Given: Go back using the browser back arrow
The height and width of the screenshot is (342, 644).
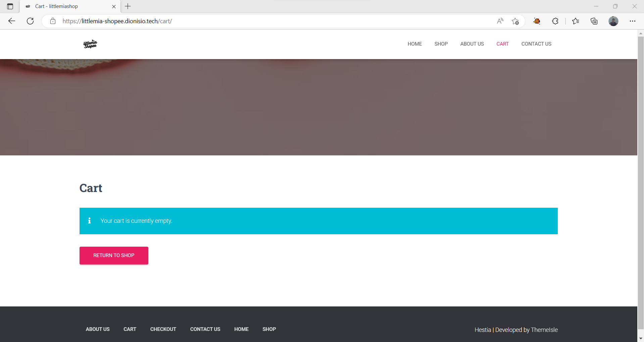Looking at the screenshot, I should (x=12, y=21).
